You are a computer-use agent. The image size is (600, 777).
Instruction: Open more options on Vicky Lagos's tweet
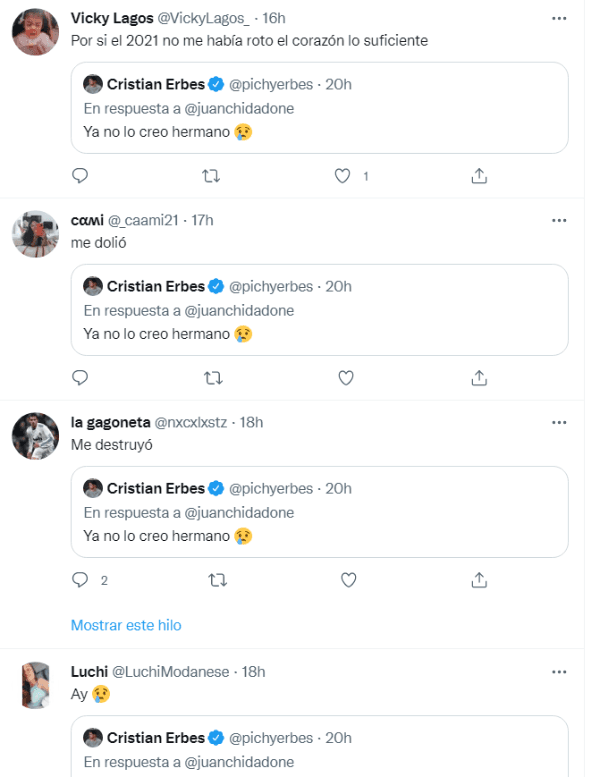(x=559, y=18)
